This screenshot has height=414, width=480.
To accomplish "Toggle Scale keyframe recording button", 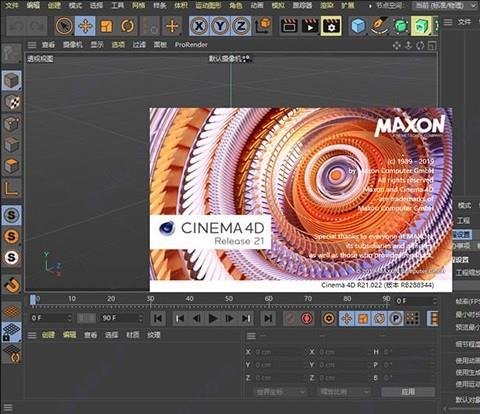I will coord(363,319).
